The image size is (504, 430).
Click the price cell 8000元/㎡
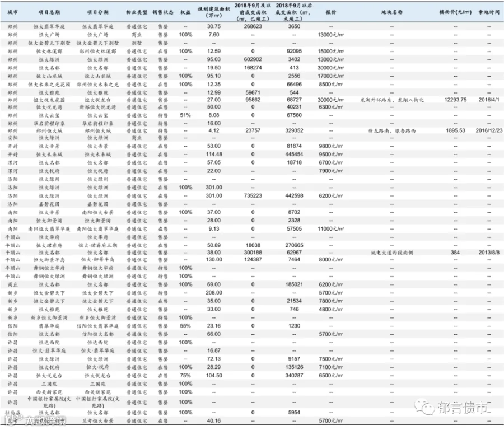pyautogui.click(x=331, y=260)
